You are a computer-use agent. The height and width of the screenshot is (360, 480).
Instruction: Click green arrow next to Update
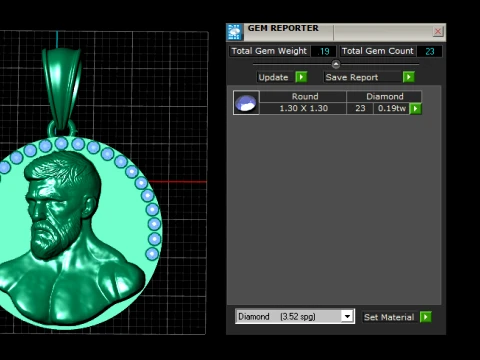click(301, 77)
